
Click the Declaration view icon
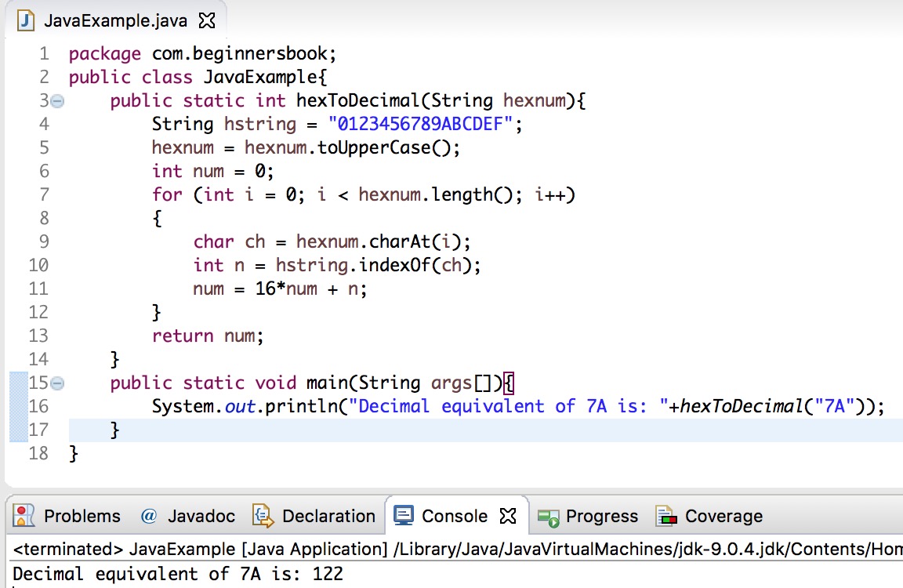click(x=263, y=516)
